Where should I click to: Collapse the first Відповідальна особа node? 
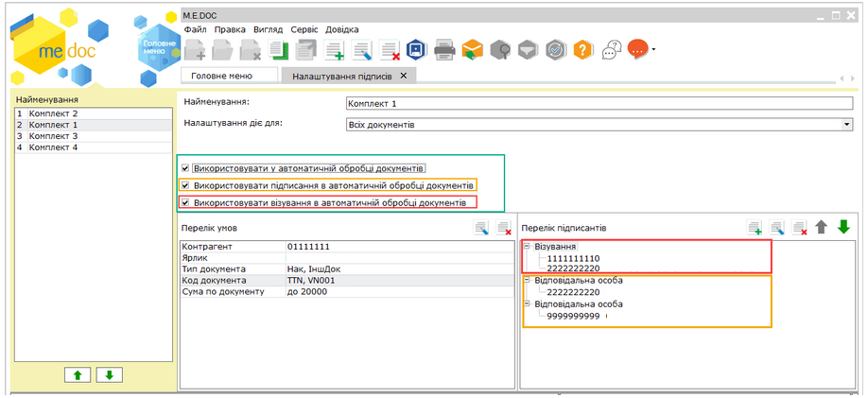[527, 281]
